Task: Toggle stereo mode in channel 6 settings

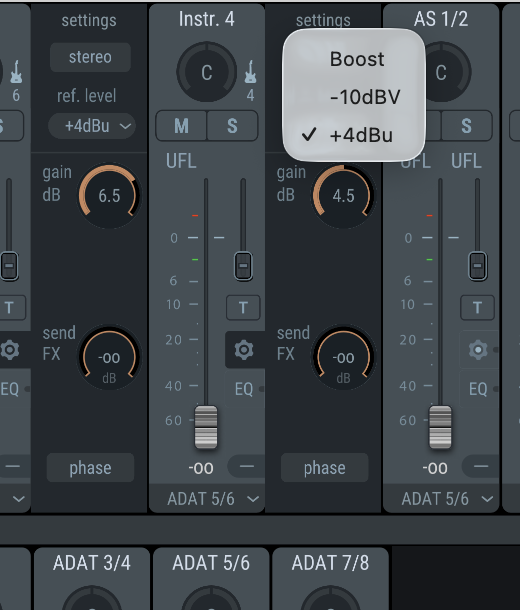Action: (90, 57)
